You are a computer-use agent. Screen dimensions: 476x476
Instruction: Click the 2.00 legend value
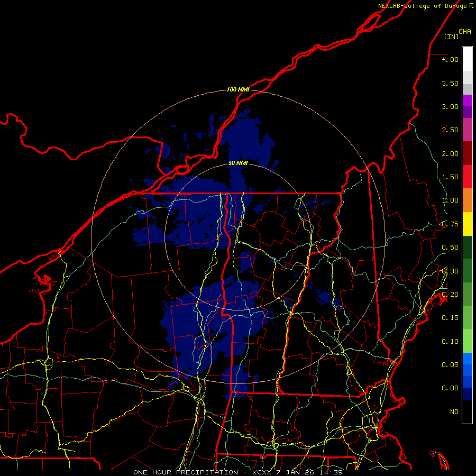coord(450,153)
